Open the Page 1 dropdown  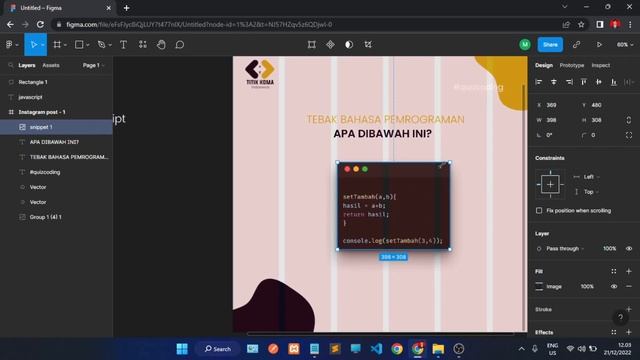click(93, 65)
